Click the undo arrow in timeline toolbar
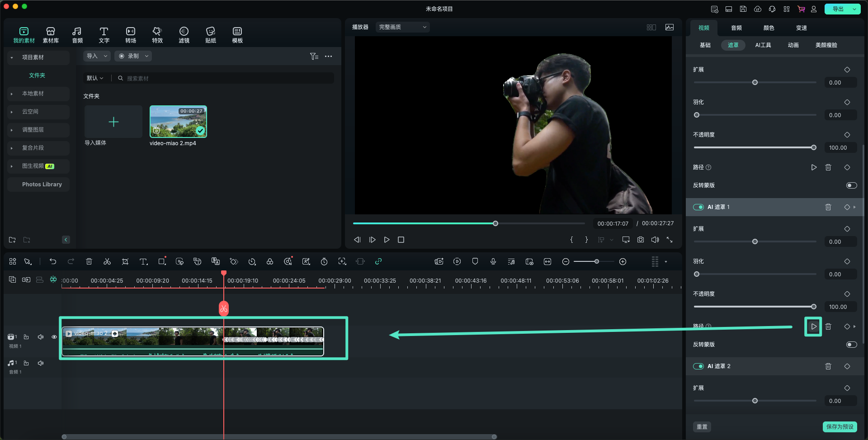This screenshot has width=868, height=440. (x=53, y=261)
